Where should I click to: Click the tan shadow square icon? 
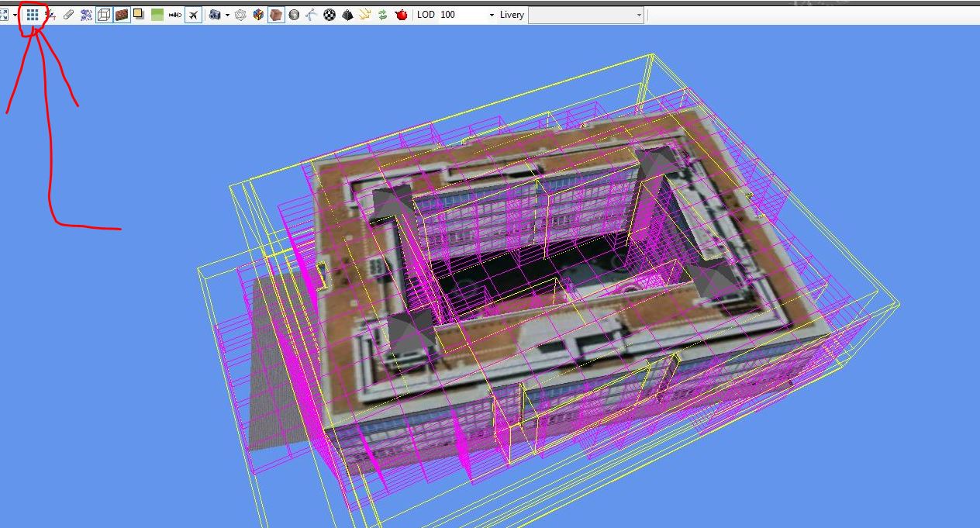[x=139, y=15]
